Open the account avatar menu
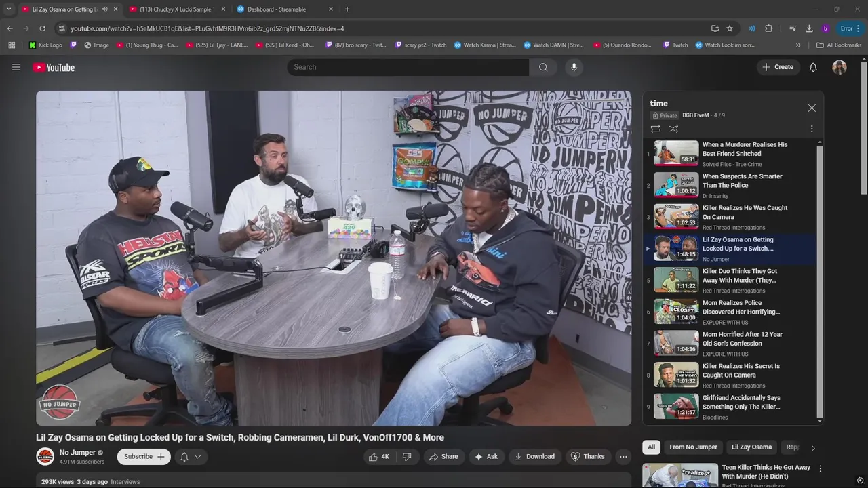The width and height of the screenshot is (868, 488). (840, 67)
